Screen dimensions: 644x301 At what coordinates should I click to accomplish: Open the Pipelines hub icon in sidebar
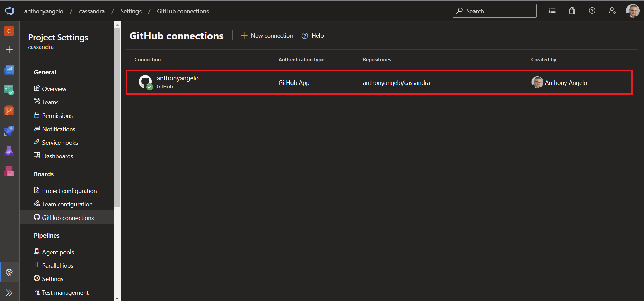[9, 131]
